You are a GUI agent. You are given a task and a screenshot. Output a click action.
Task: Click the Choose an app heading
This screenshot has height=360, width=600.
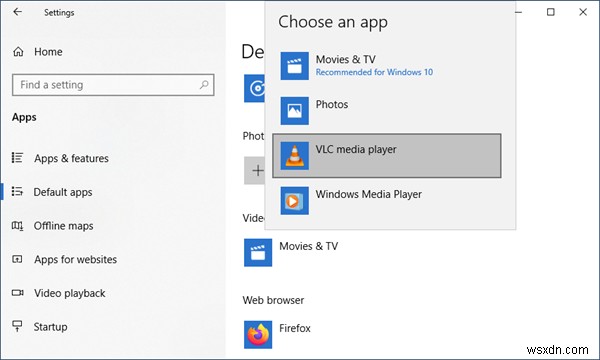[x=333, y=22]
